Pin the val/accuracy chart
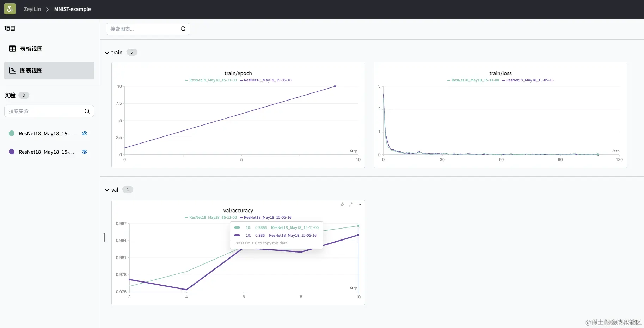This screenshot has width=644, height=328. 342,205
